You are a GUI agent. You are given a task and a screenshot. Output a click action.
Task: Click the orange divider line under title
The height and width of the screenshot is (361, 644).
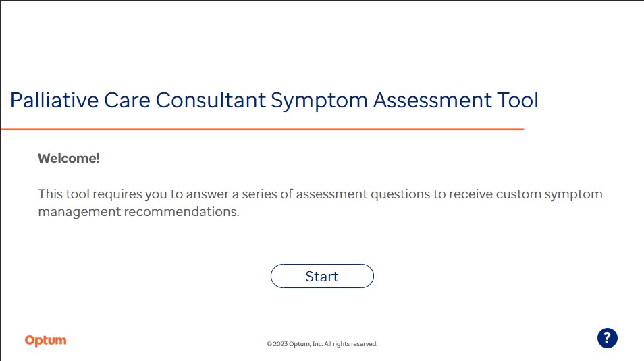[x=263, y=130]
